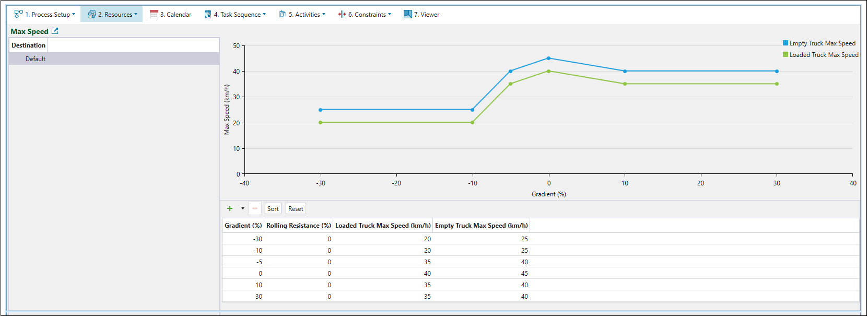
Task: Click the green plus add row icon
Action: 230,208
